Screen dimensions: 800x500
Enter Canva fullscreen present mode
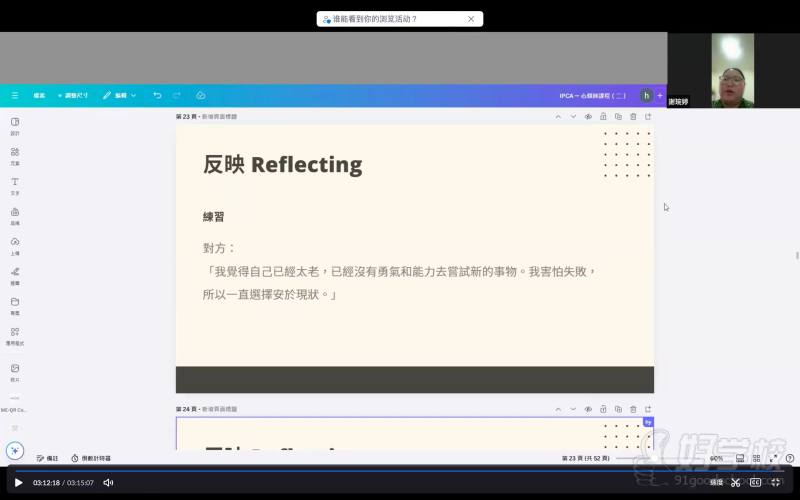[x=773, y=458]
